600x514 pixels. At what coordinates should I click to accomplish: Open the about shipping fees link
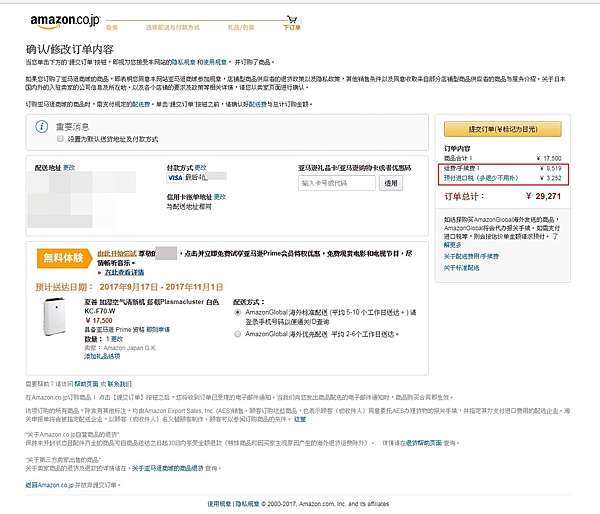[x=471, y=256]
